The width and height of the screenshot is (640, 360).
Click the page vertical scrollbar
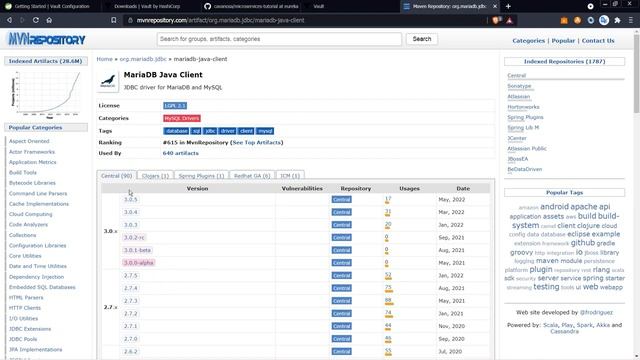[x=636, y=73]
